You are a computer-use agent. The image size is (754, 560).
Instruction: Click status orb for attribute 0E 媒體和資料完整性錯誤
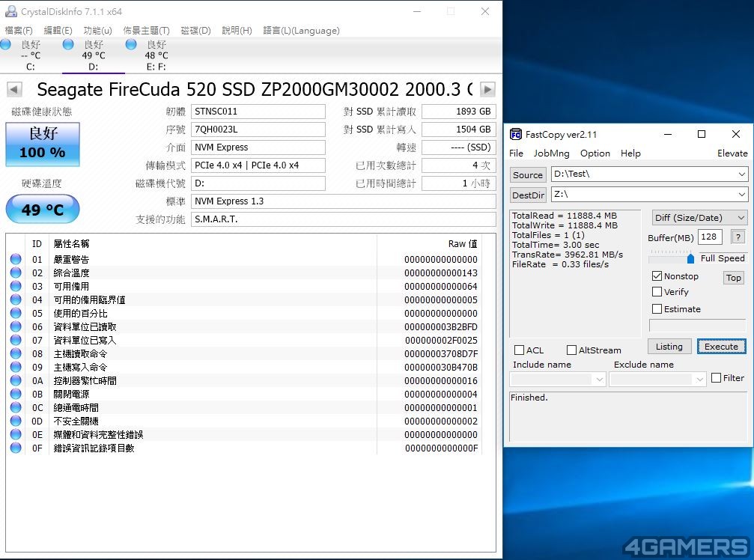pos(16,434)
